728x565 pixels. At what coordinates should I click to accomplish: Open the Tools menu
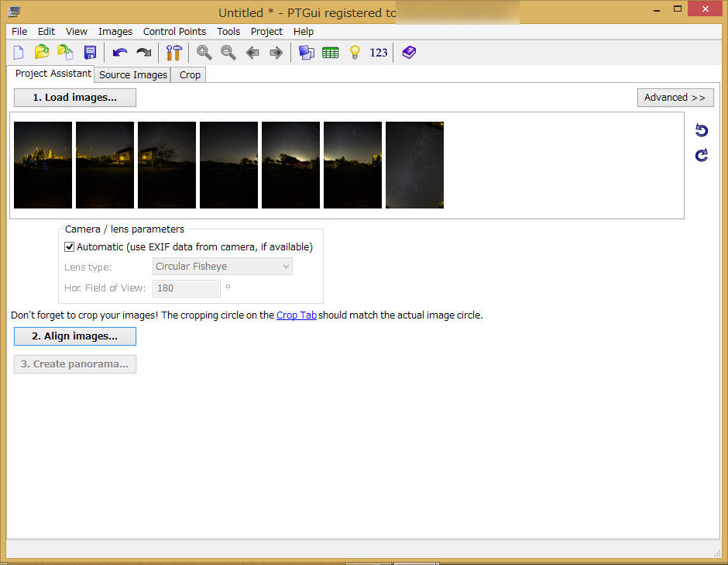click(228, 31)
